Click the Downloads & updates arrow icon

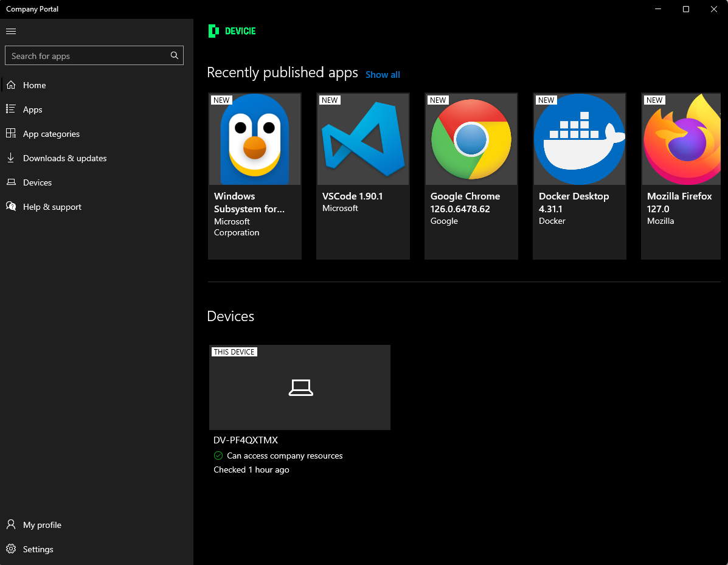[x=11, y=158]
